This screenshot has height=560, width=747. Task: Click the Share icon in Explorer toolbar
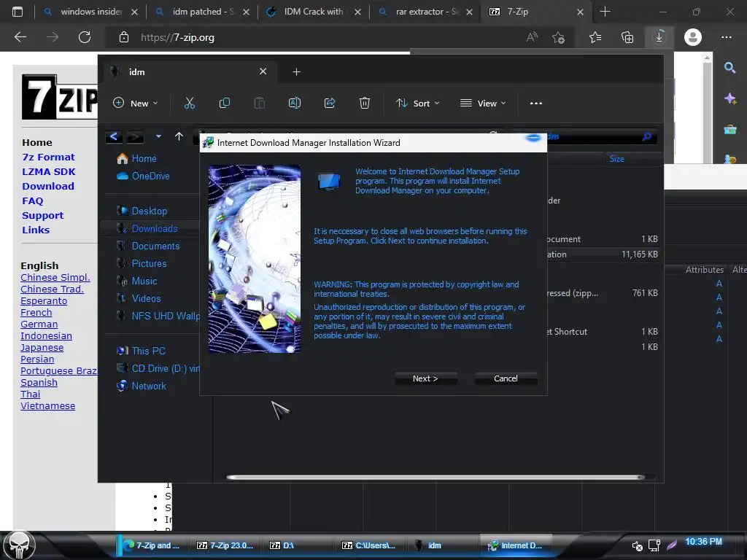point(330,103)
